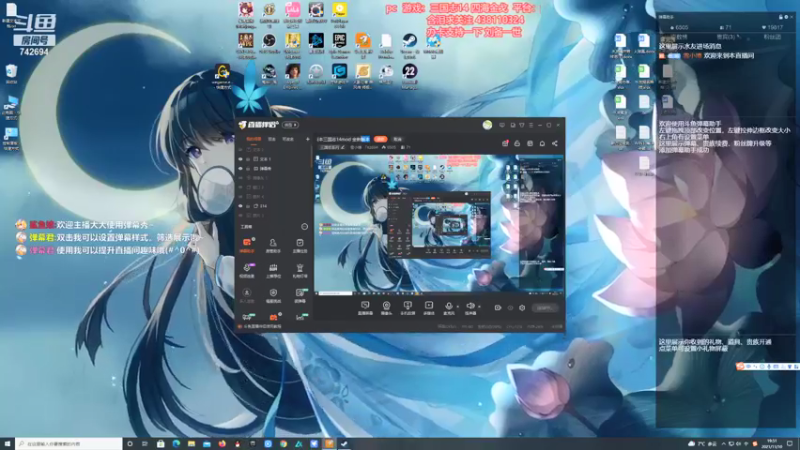Add a new scene with the plus button
Viewport: 800px width, 450px height.
[x=307, y=139]
